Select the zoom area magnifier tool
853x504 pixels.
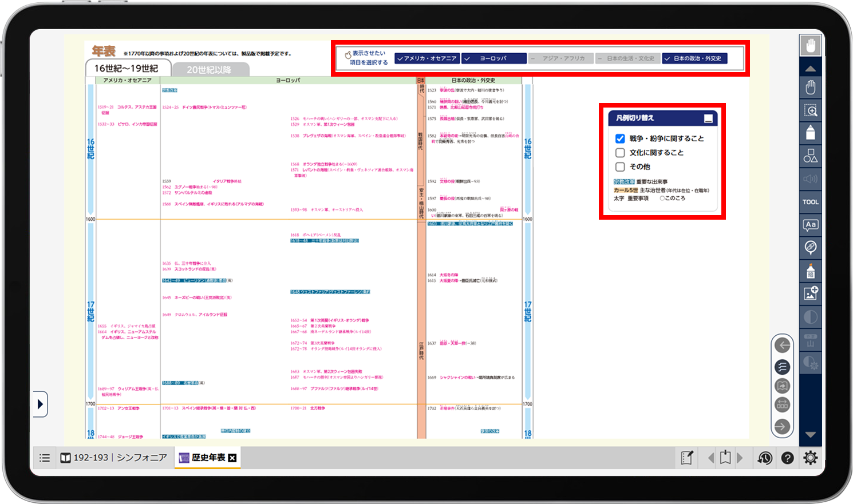click(810, 110)
